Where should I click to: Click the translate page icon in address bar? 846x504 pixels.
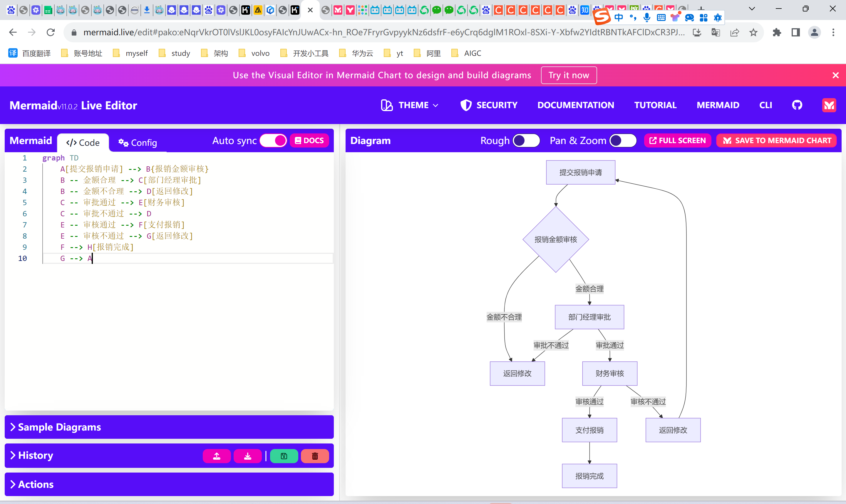pos(716,32)
